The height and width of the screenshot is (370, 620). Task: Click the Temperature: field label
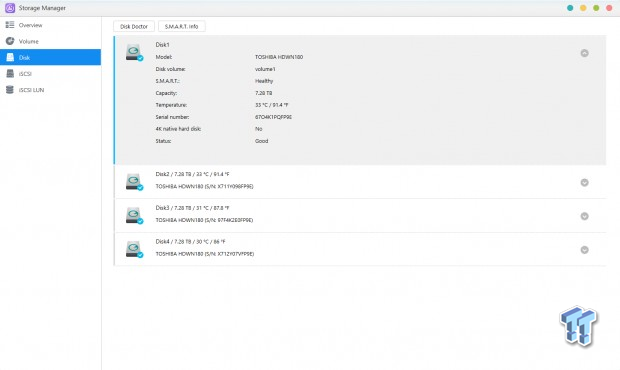point(171,105)
